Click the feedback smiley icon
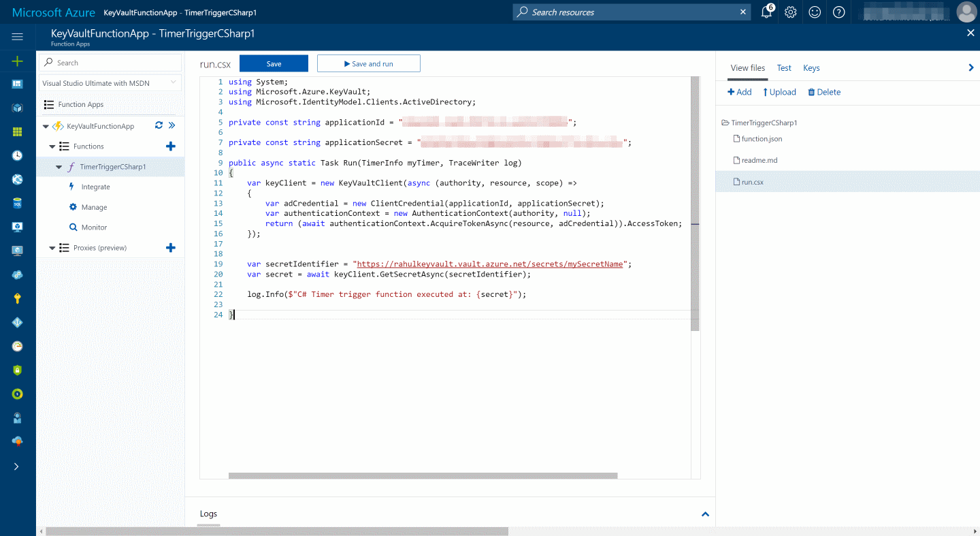Image resolution: width=980 pixels, height=536 pixels. point(815,12)
